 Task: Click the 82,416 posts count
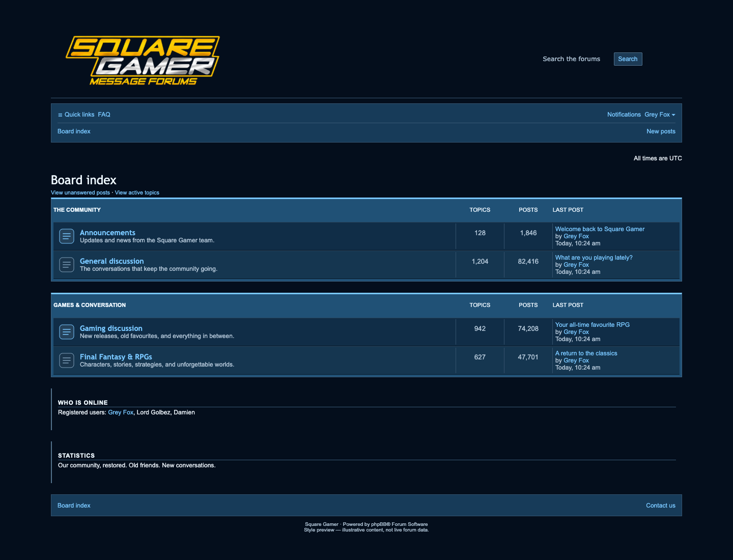pos(528,262)
